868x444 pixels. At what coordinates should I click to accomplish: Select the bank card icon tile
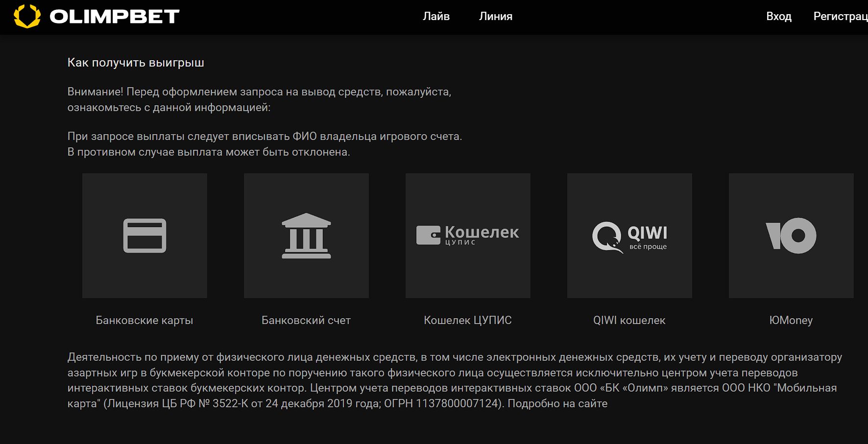click(x=145, y=235)
